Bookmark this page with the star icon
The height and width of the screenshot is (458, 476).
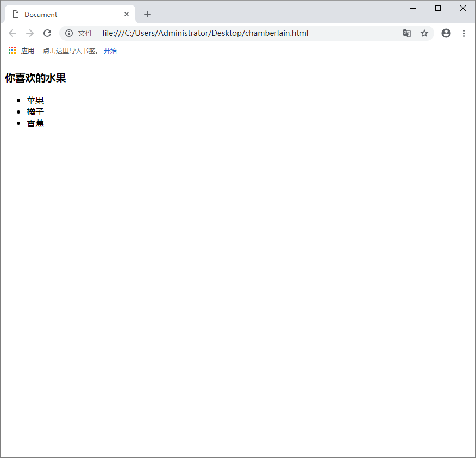[424, 33]
